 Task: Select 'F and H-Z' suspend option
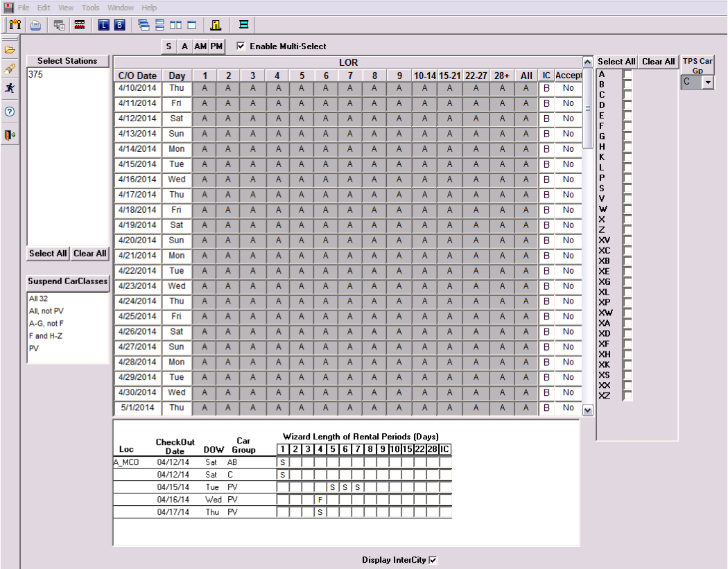46,335
